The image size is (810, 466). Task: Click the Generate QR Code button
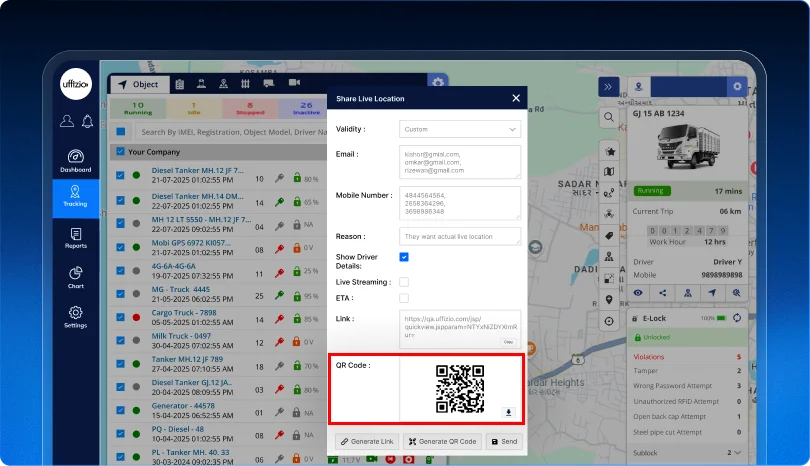point(443,442)
